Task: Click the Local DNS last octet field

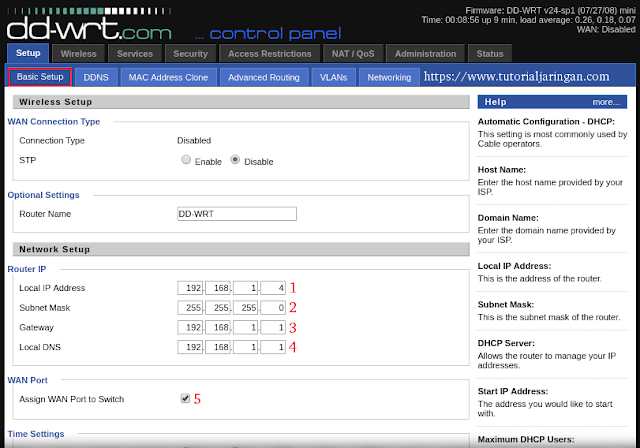Action: point(273,347)
